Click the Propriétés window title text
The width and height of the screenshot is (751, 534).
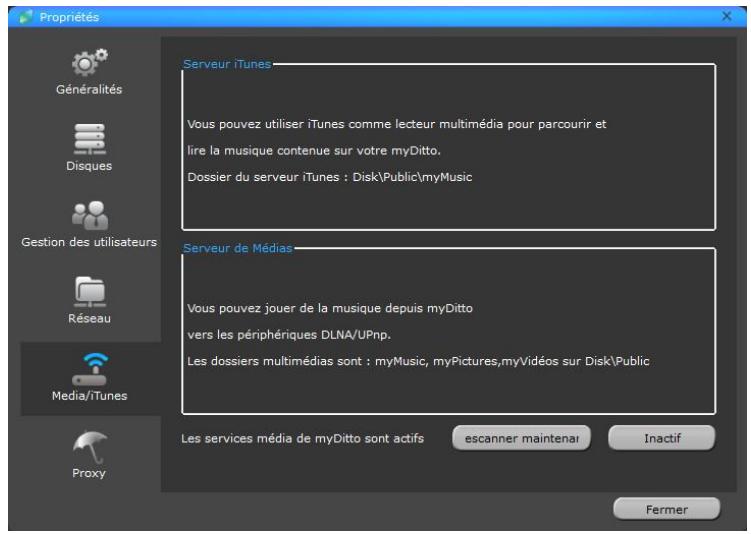point(69,17)
